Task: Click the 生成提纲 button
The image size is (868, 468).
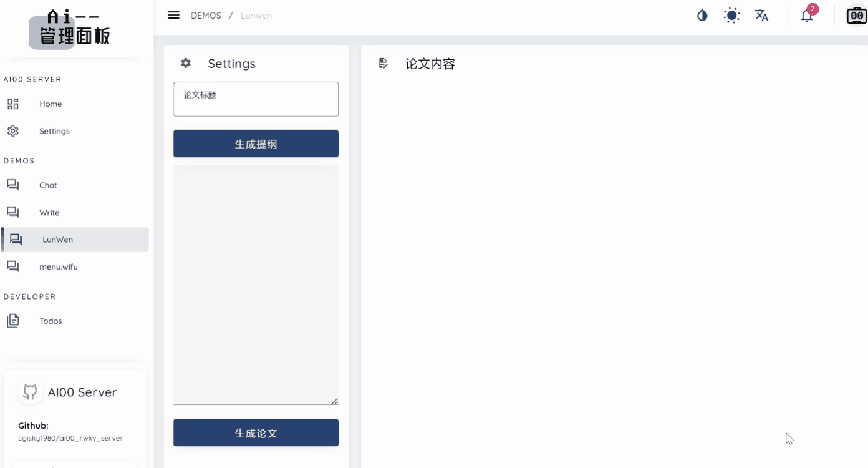Action: pos(256,144)
